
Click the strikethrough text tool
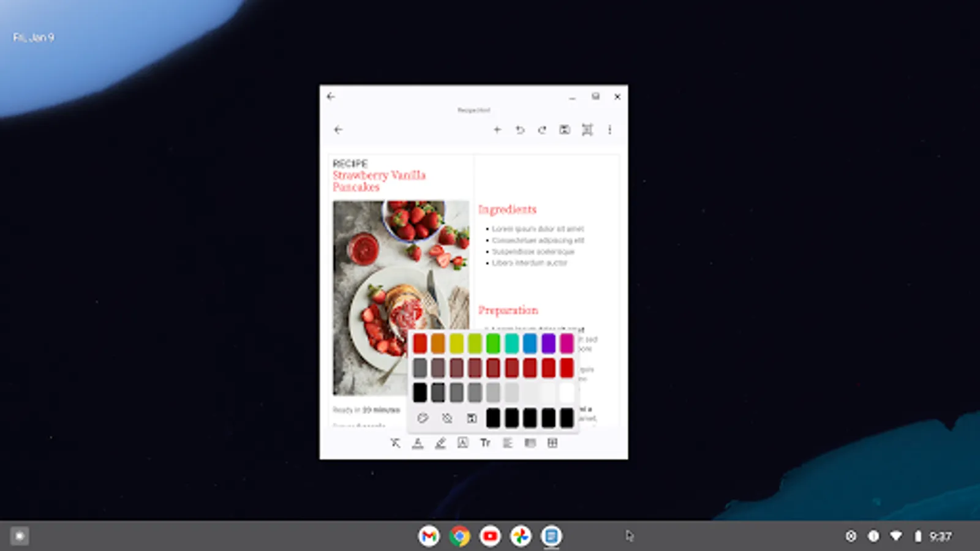pos(395,443)
